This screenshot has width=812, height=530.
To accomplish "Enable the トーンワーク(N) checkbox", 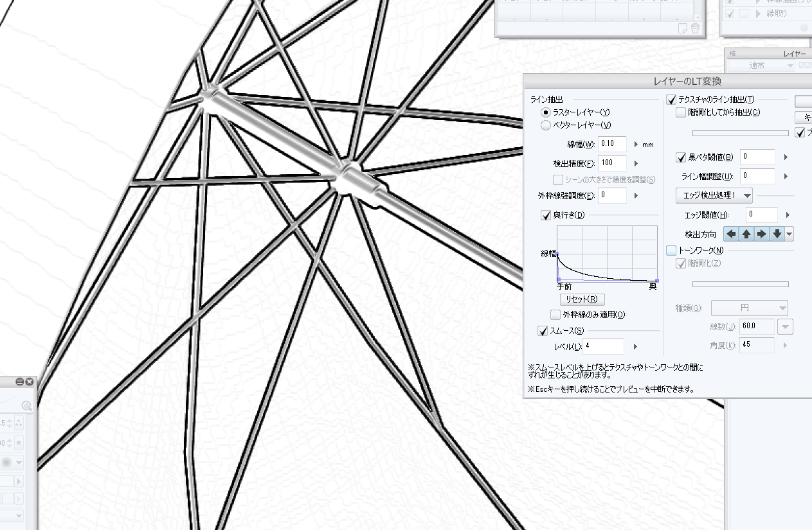I will point(672,250).
